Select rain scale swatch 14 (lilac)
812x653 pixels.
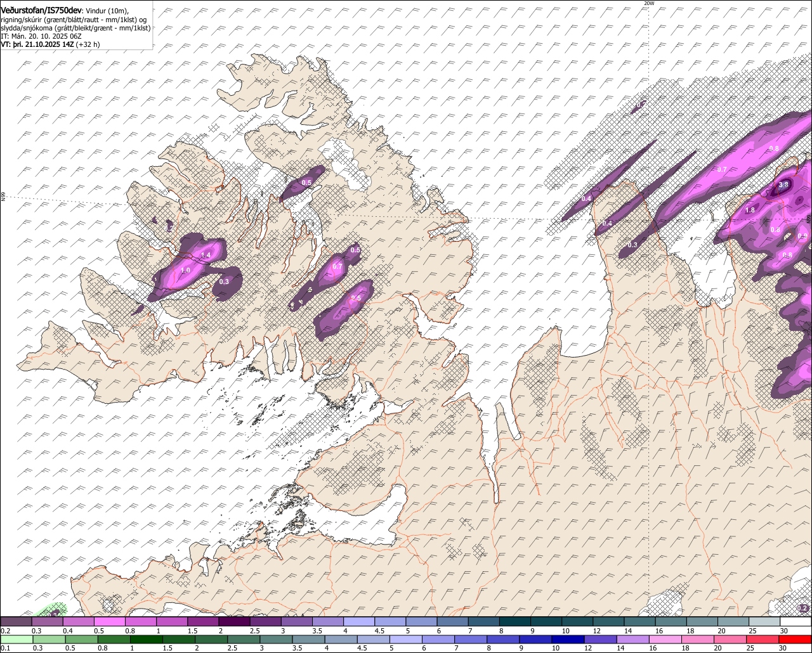coord(633,639)
